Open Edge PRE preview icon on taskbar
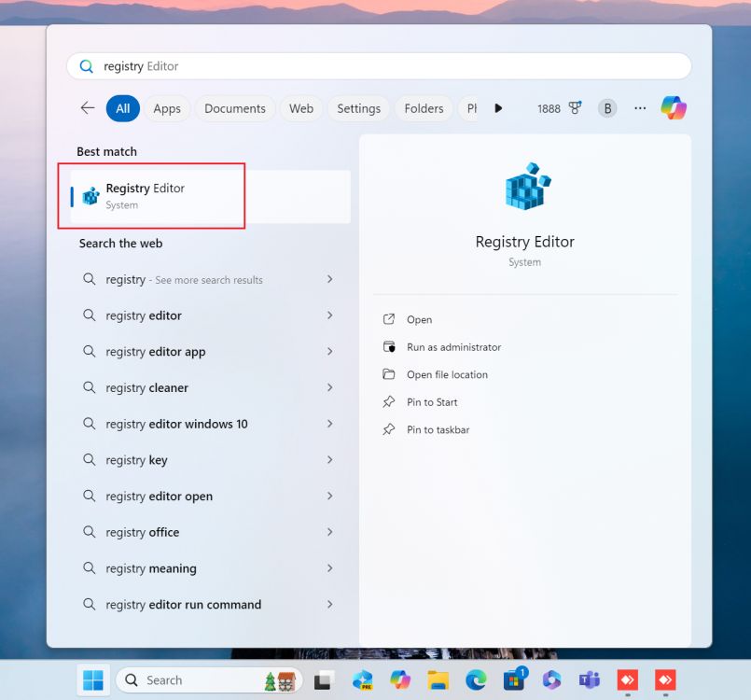Viewport: 751px width, 700px height. coord(363,680)
